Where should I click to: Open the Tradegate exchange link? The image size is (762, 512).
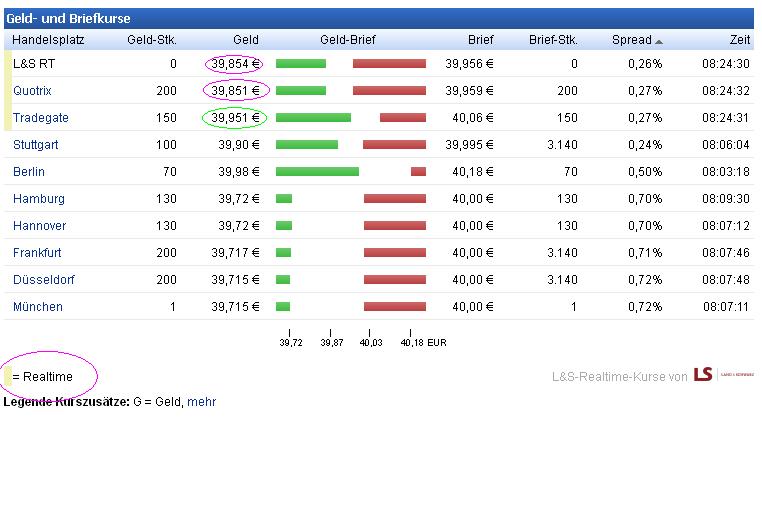(41, 118)
